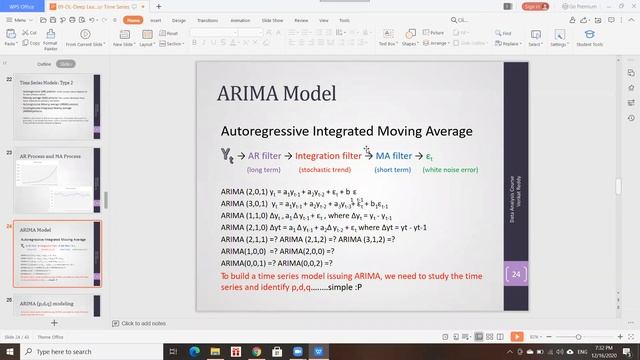Open the Slide Show ribbon tab

point(272,20)
